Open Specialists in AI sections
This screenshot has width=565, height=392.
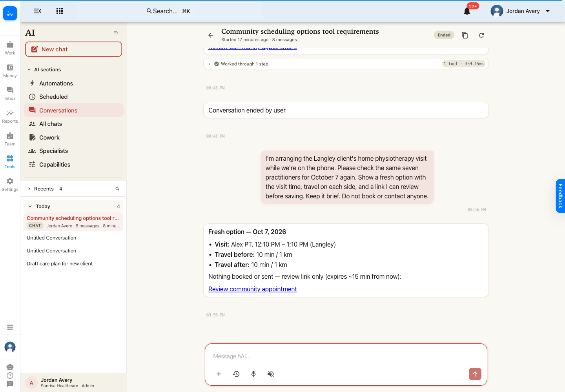point(73,151)
